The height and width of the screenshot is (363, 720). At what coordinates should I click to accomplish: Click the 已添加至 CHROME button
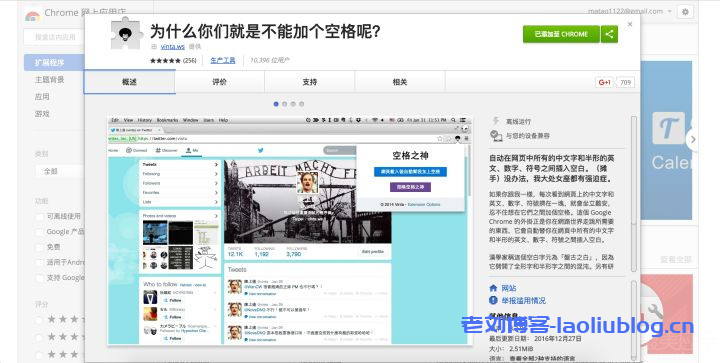coord(561,34)
